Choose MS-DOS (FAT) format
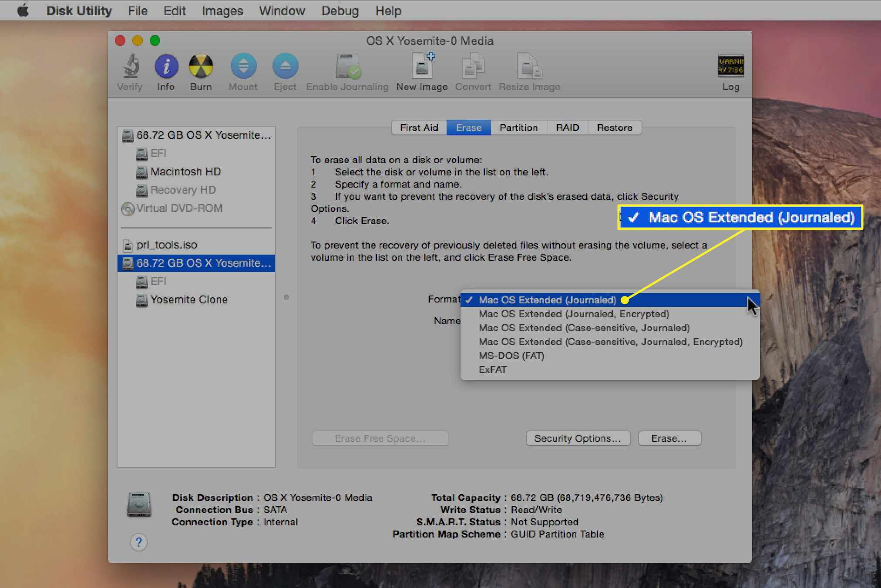The image size is (881, 588). pyautogui.click(x=610, y=356)
